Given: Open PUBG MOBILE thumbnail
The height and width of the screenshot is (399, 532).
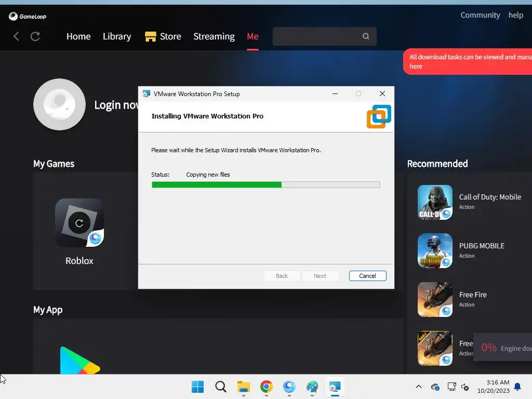Looking at the screenshot, I should (435, 251).
